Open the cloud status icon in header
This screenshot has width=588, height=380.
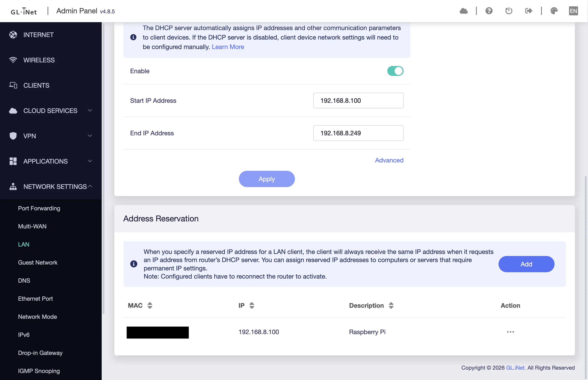tap(464, 11)
